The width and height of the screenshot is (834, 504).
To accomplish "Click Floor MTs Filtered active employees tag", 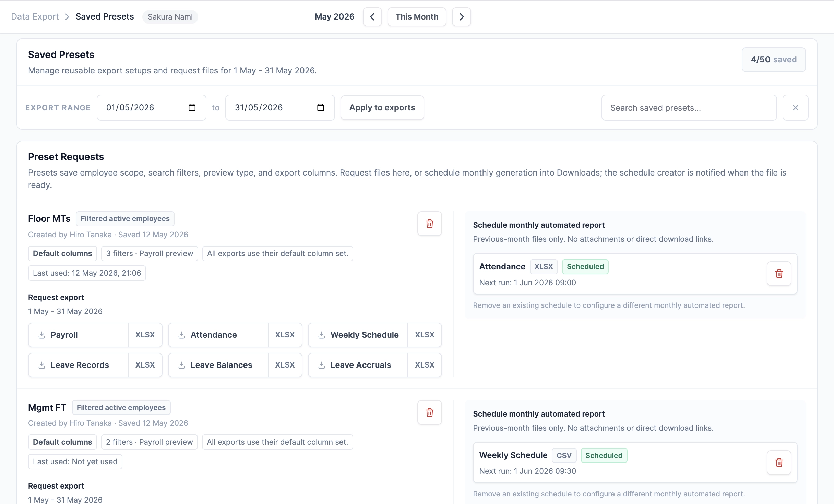I will pos(125,219).
